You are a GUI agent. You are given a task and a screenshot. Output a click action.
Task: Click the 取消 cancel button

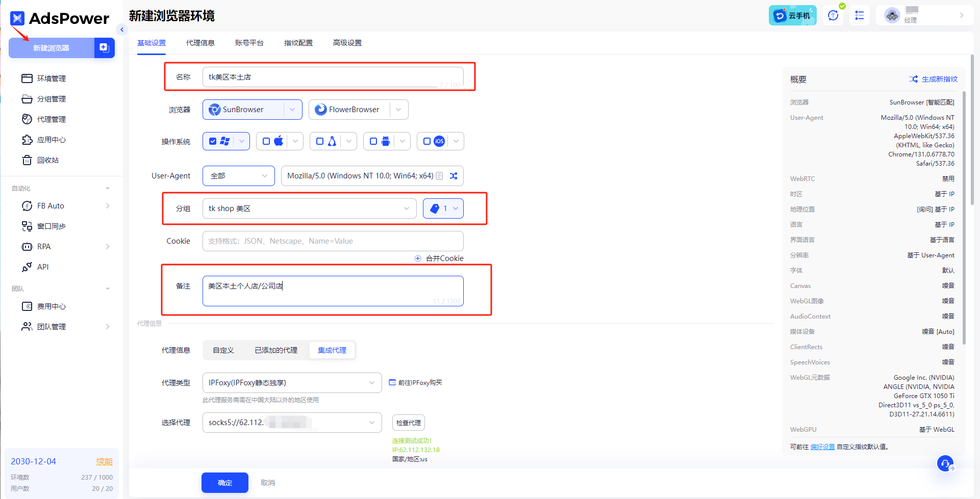tap(268, 483)
